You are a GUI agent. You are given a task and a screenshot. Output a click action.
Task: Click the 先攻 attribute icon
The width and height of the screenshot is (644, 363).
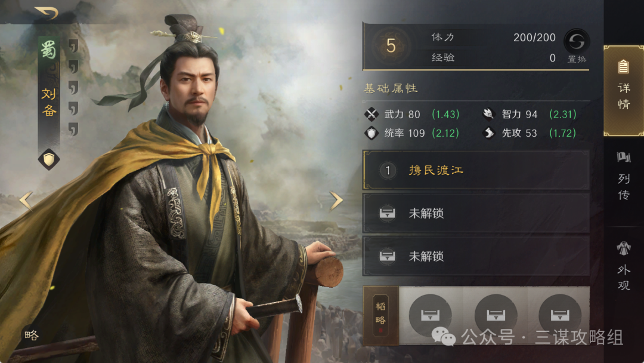point(488,133)
